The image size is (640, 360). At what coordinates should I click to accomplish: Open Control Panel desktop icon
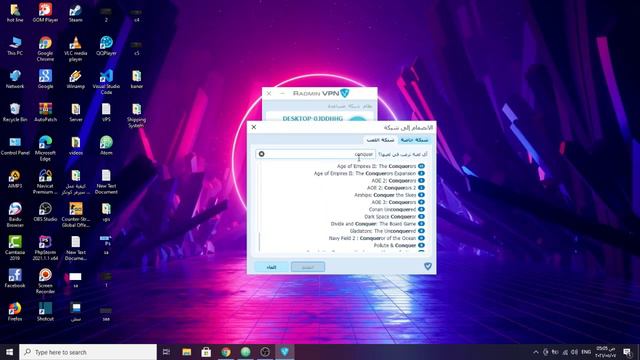15,146
